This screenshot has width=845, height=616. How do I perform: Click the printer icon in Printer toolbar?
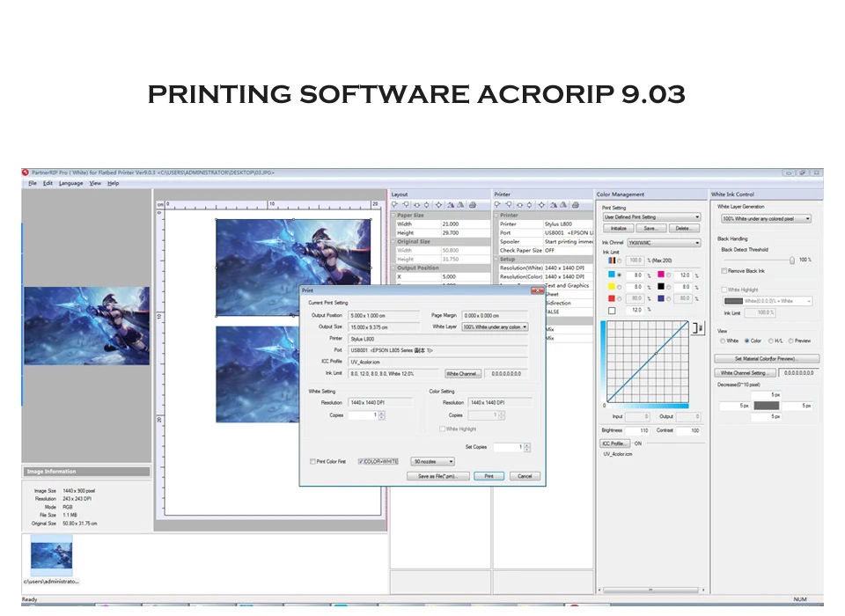pos(576,205)
